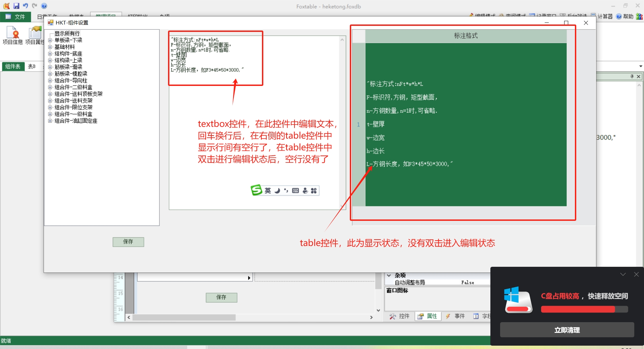Click the designer horizontal scrollbar right arrow
This screenshot has height=349, width=644.
[371, 317]
